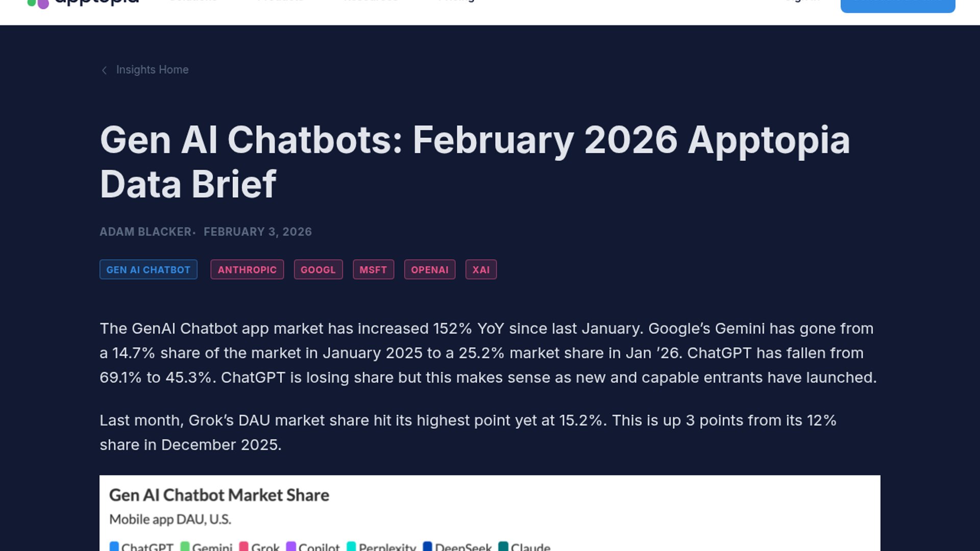
Task: Click the Claude dark teal legend swatch
Action: [x=503, y=546]
